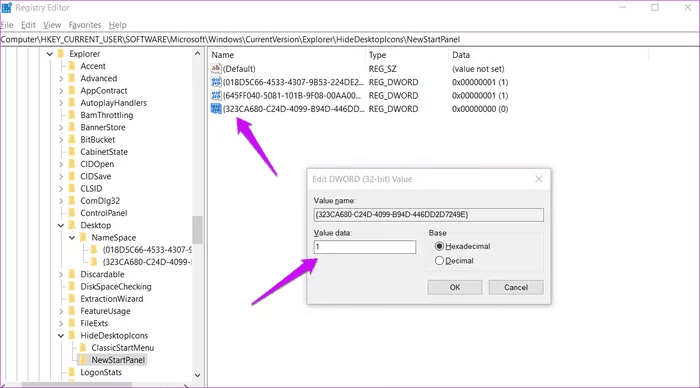
Task: Click the Desktop folder icon
Action: [x=72, y=225]
